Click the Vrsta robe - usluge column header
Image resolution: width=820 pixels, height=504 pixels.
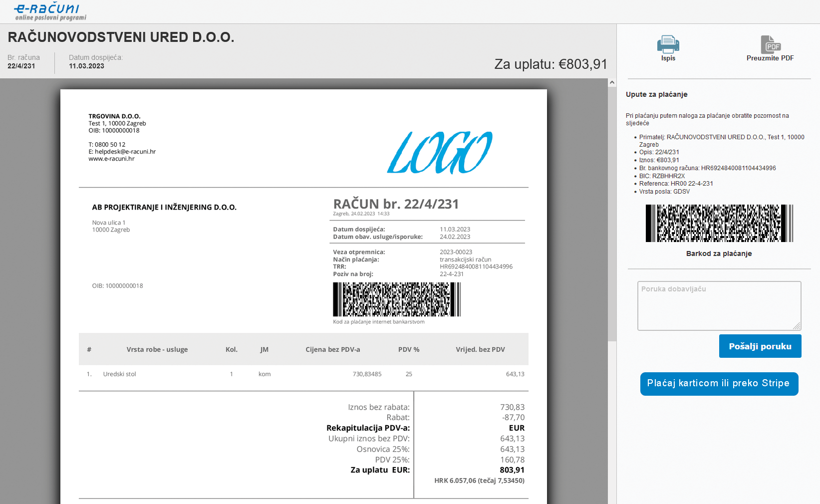[x=157, y=350]
